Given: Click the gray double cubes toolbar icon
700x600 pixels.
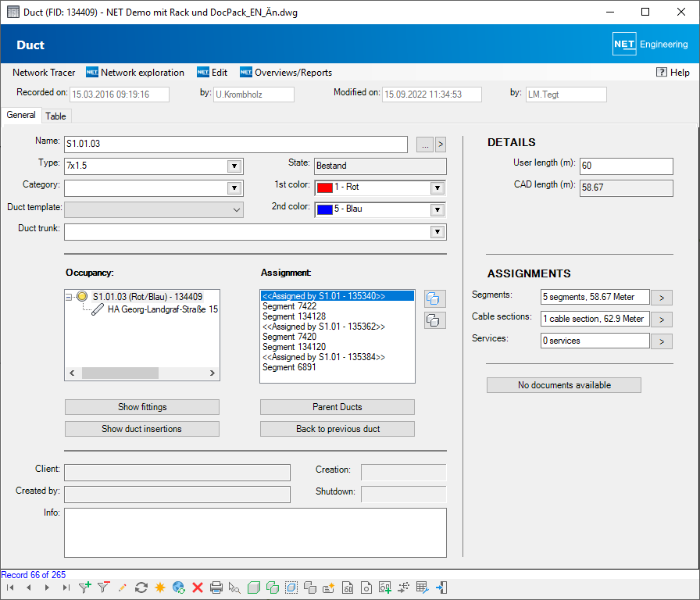Looking at the screenshot, I should pyautogui.click(x=310, y=587).
